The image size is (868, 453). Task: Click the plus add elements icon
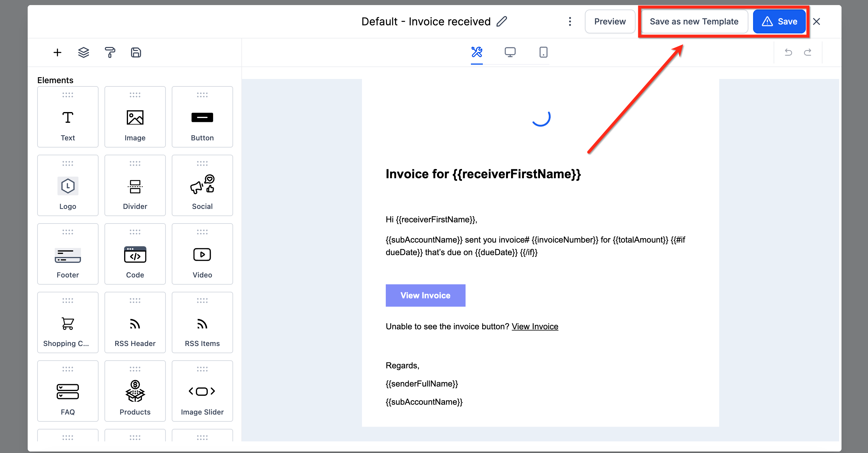click(x=57, y=52)
